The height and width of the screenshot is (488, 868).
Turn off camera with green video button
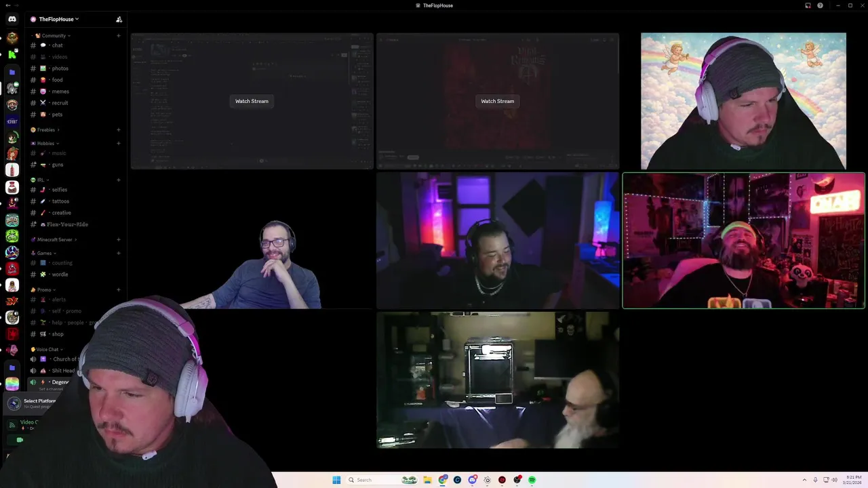[20, 440]
